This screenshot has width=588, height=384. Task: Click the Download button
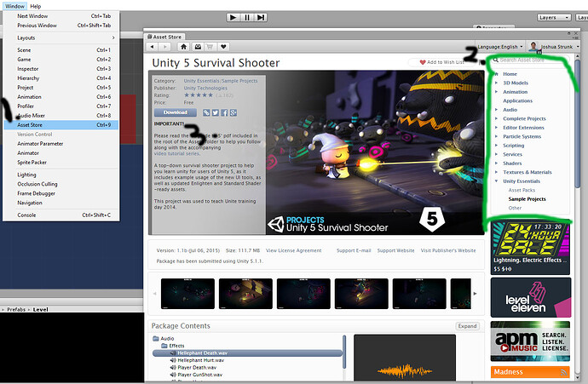(x=176, y=112)
